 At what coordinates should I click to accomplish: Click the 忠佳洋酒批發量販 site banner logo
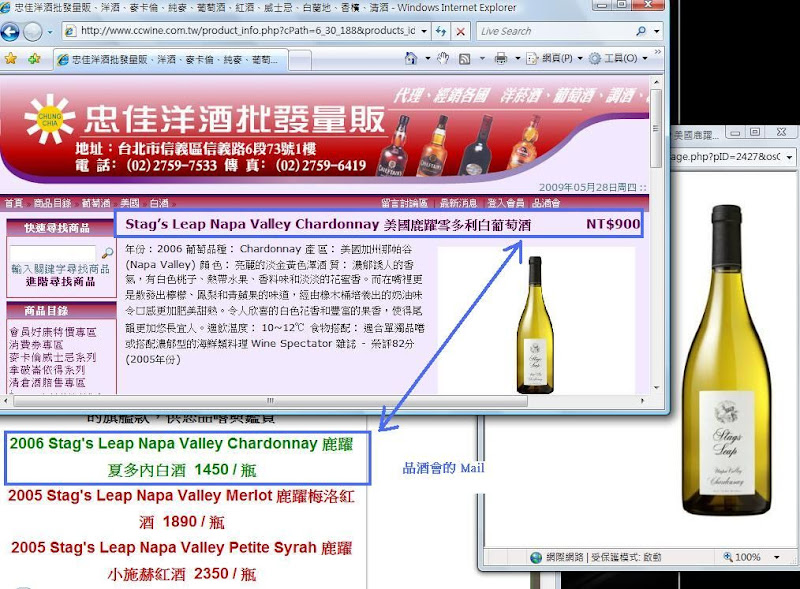coord(204,120)
